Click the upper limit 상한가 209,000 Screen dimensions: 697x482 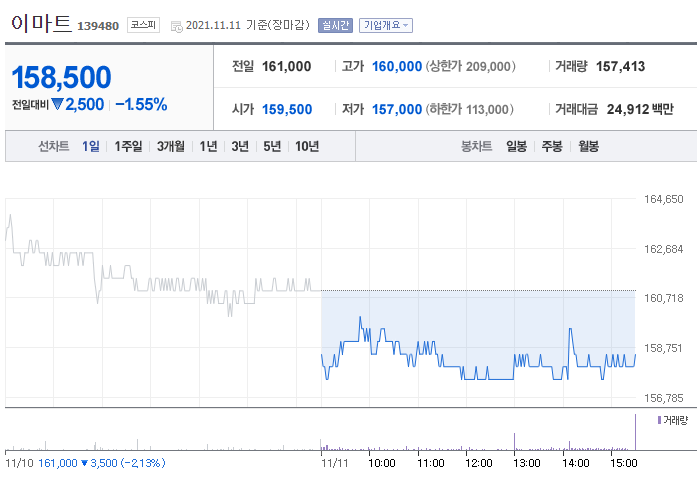(x=471, y=67)
